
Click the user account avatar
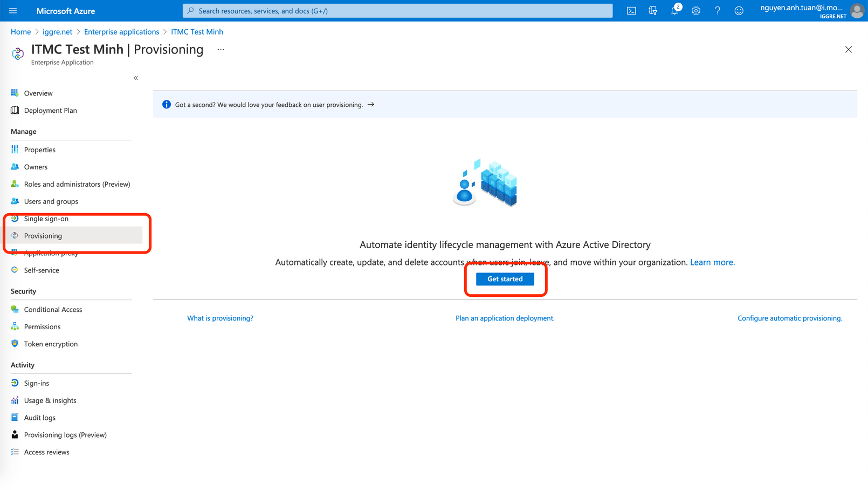pyautogui.click(x=857, y=11)
